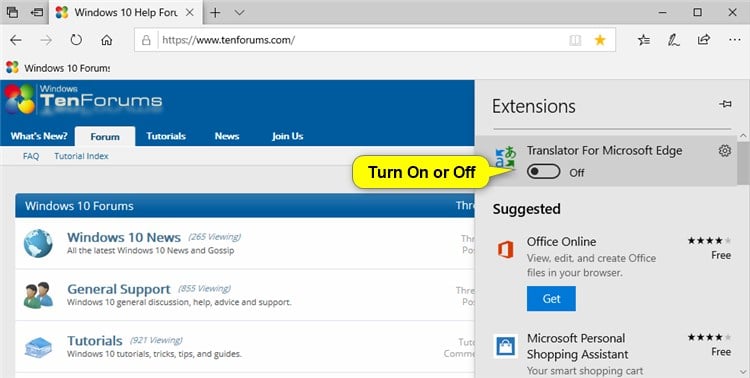Click the padlock site security icon
This screenshot has height=378, width=750.
pos(146,40)
